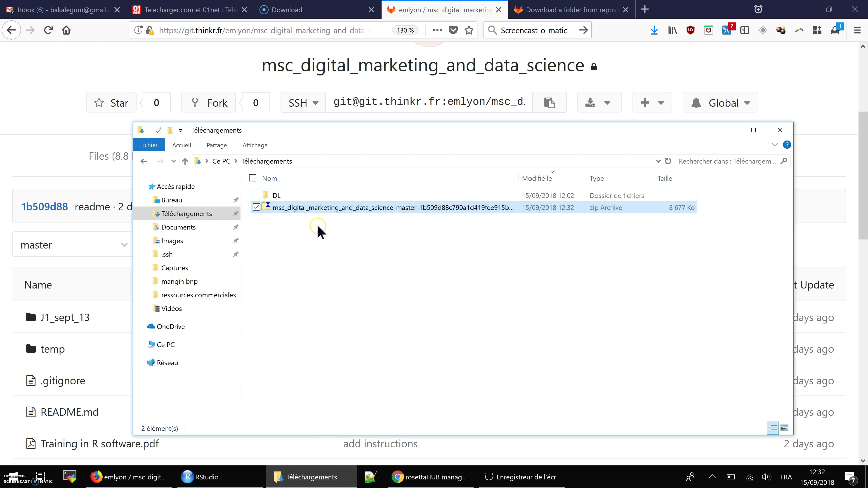
Task: Open the Accueil ribbon tab
Action: click(181, 145)
